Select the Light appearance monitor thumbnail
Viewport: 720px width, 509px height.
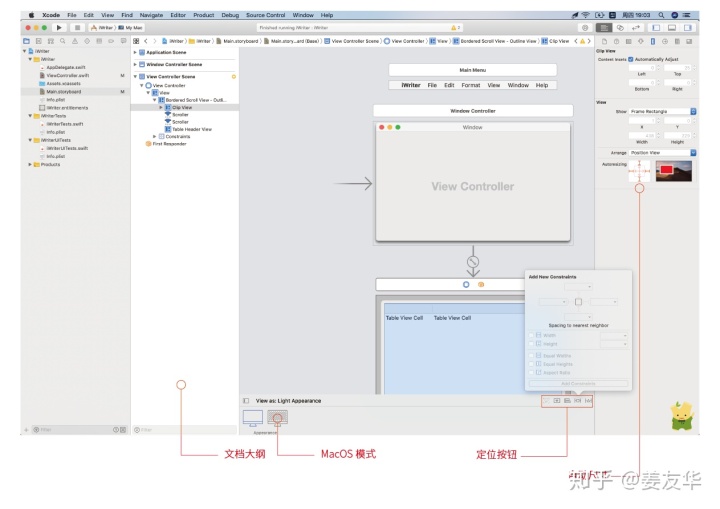tap(253, 417)
